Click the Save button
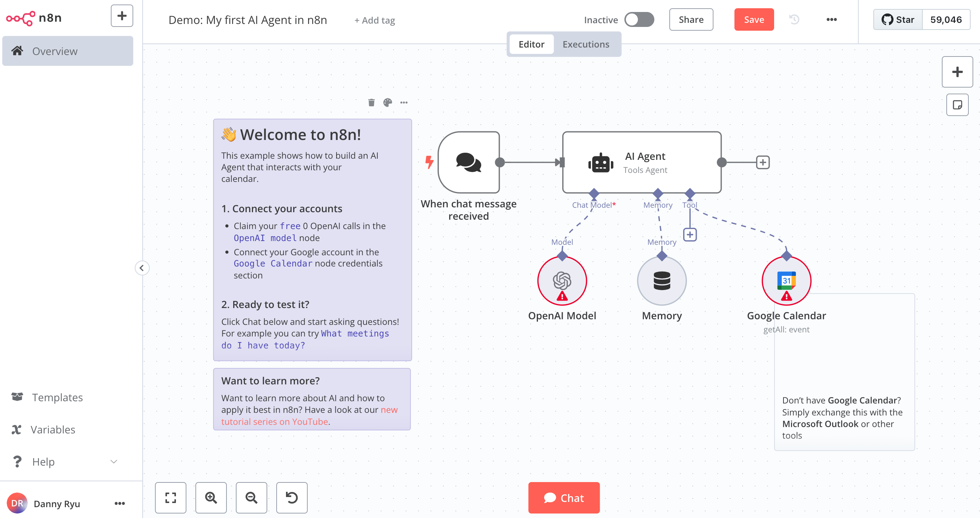Screen dimensions: 980x518 753,20
